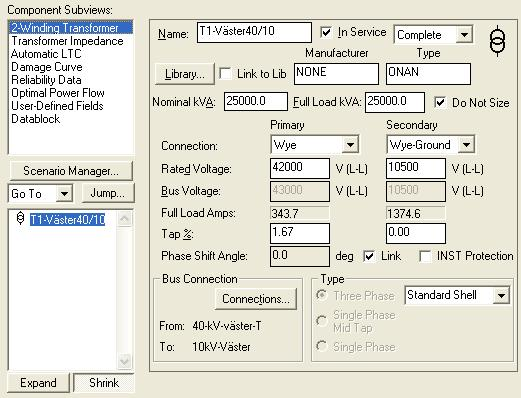Open the Secondary Connection Wye-Ground dropdown
Image resolution: width=521 pixels, height=398 pixels.
(466, 145)
